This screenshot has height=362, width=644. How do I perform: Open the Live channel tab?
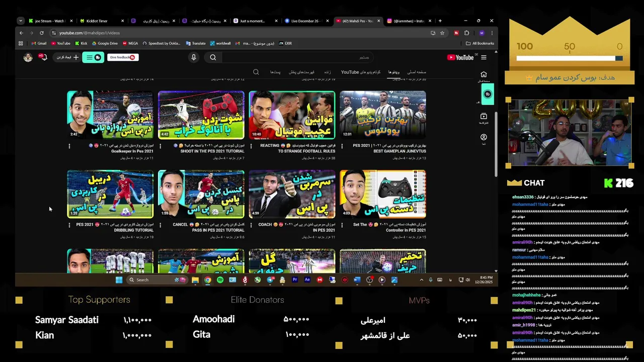(327, 72)
